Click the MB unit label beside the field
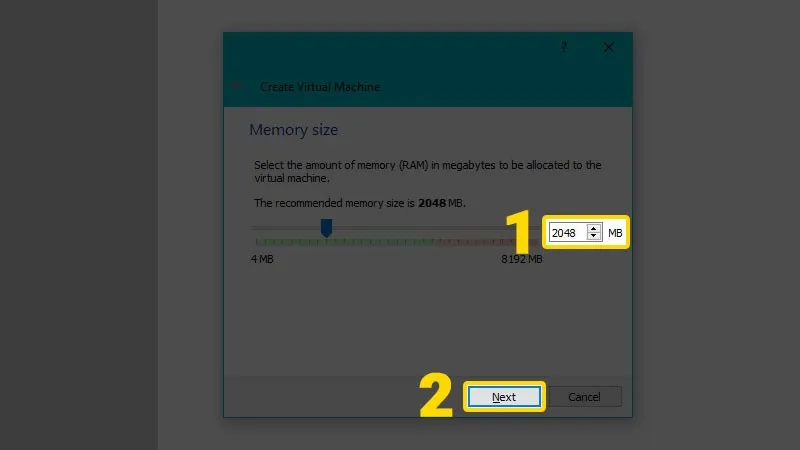Screen dimensions: 800x450 (615, 233)
